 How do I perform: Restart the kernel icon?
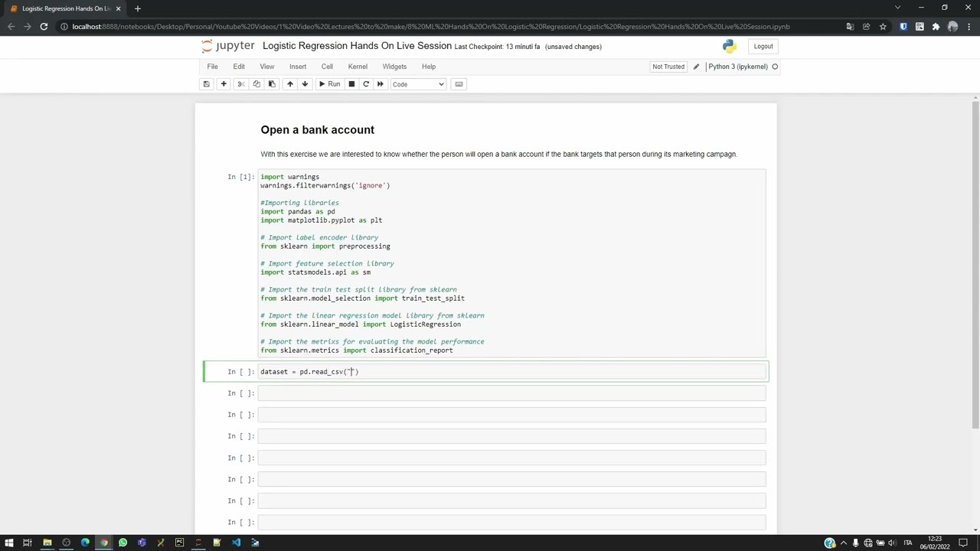click(366, 84)
